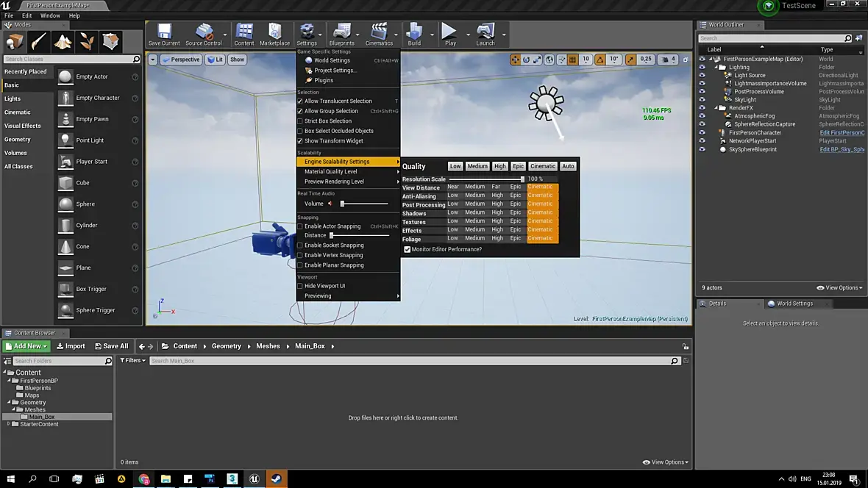Open Cinematics from the toolbar

tap(379, 35)
